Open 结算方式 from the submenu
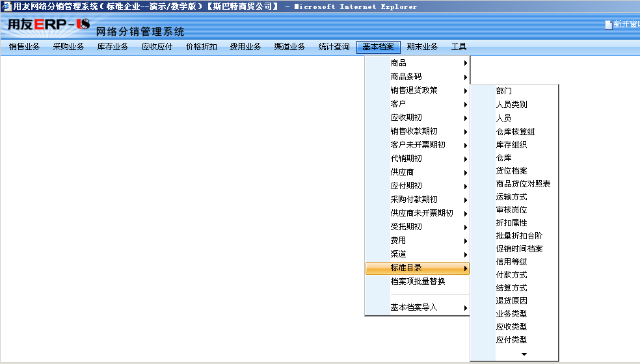The image size is (640, 364). [511, 288]
